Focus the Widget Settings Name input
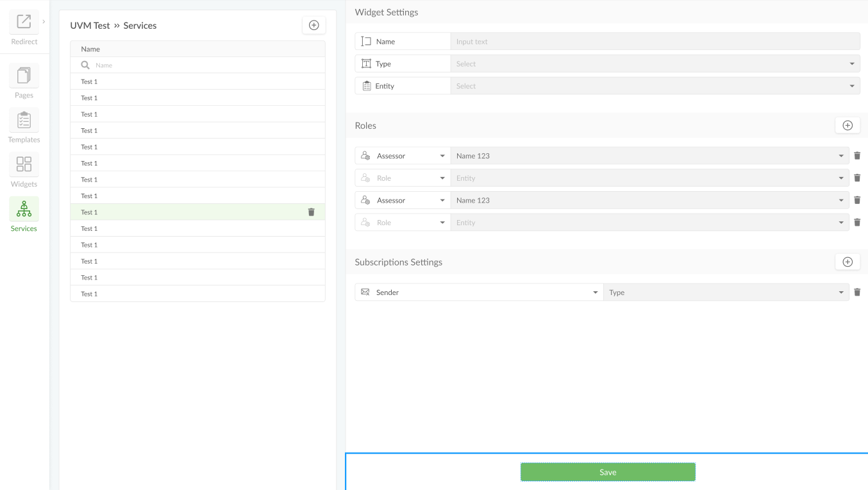Image resolution: width=868 pixels, height=490 pixels. pyautogui.click(x=655, y=42)
